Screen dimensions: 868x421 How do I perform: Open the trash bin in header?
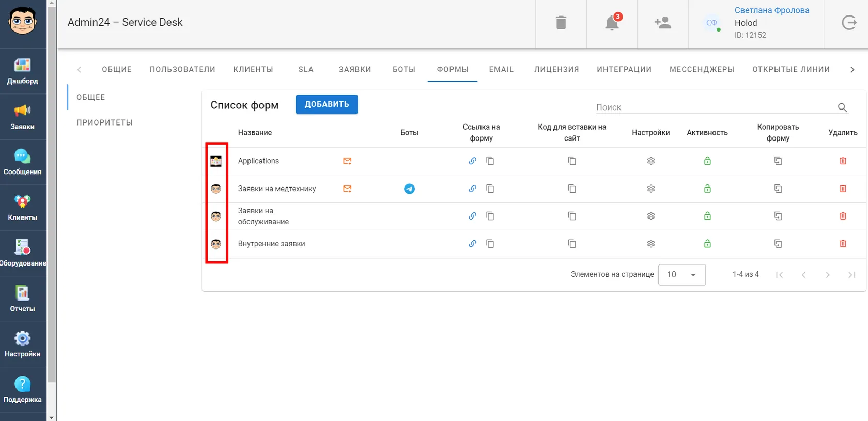(x=561, y=23)
